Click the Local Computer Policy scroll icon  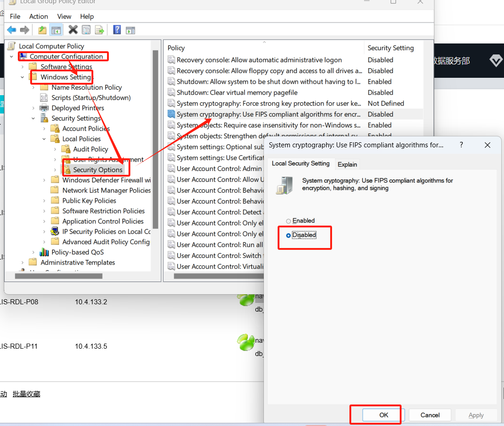(11, 46)
